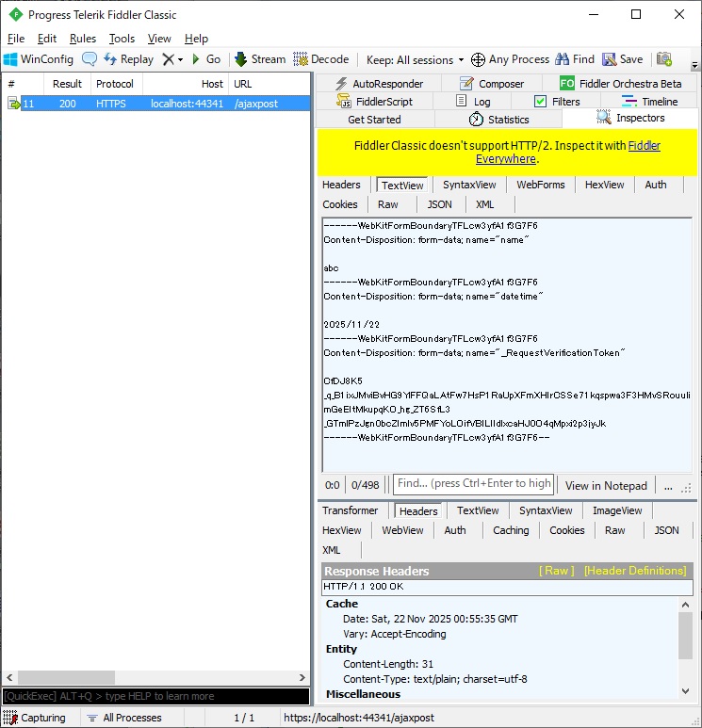Open response WebView tab
This screenshot has height=728, width=702.
(x=402, y=530)
